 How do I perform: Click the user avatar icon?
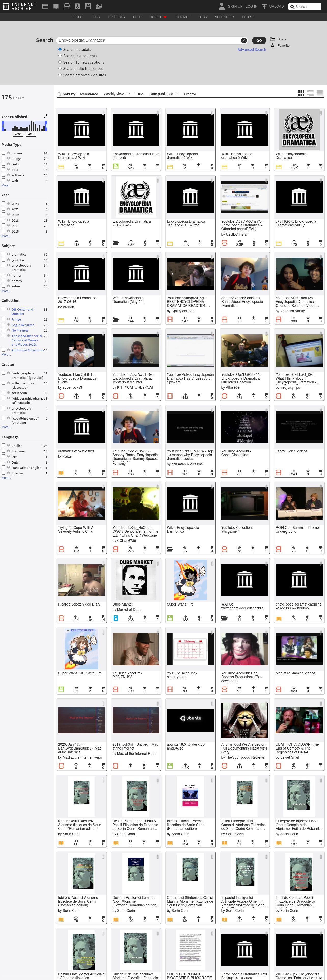tap(222, 6)
